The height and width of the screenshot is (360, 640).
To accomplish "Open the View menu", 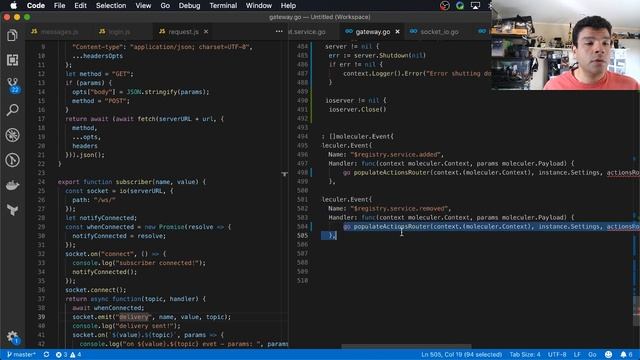I will [x=143, y=6].
